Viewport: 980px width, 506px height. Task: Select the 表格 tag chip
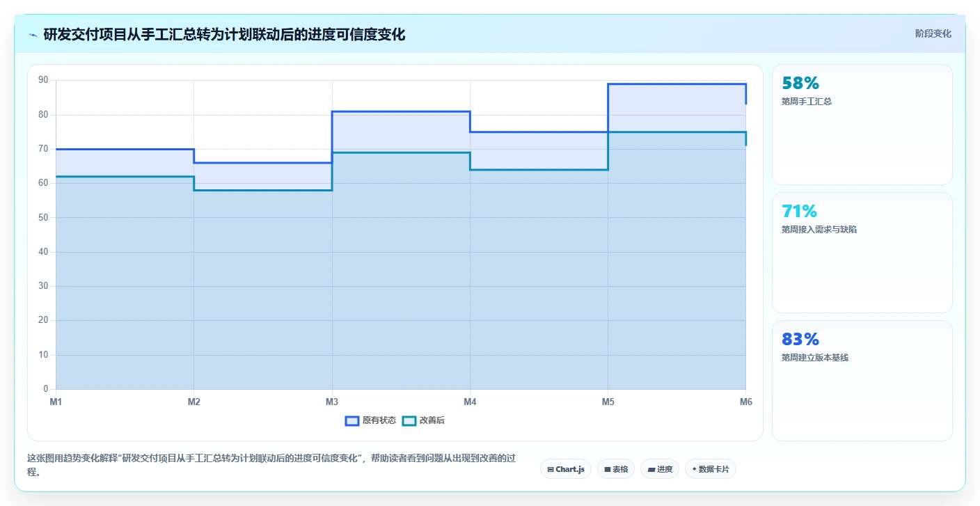point(616,469)
